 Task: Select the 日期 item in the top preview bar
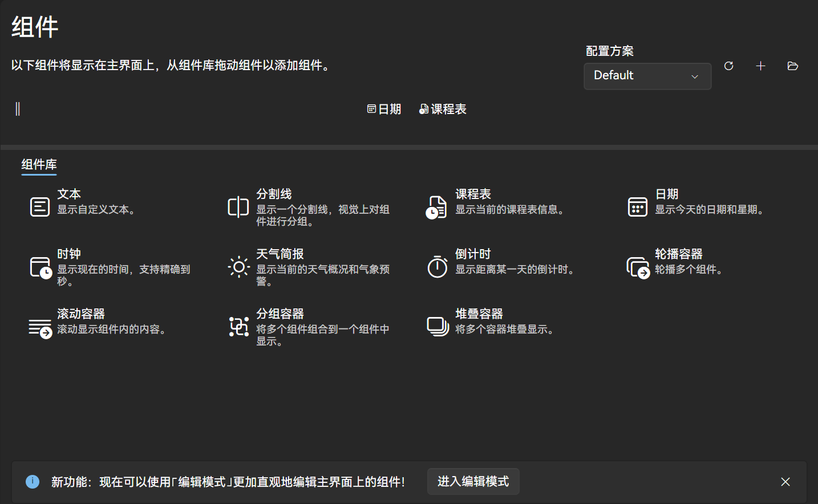pyautogui.click(x=384, y=109)
